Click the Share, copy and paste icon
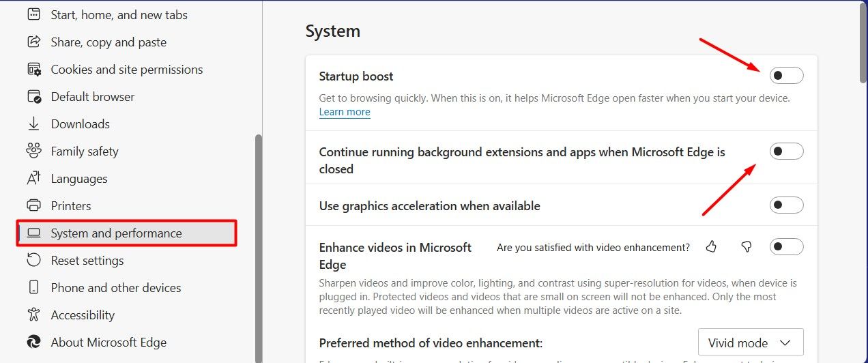Viewport: 868px width, 363px height. click(x=33, y=42)
